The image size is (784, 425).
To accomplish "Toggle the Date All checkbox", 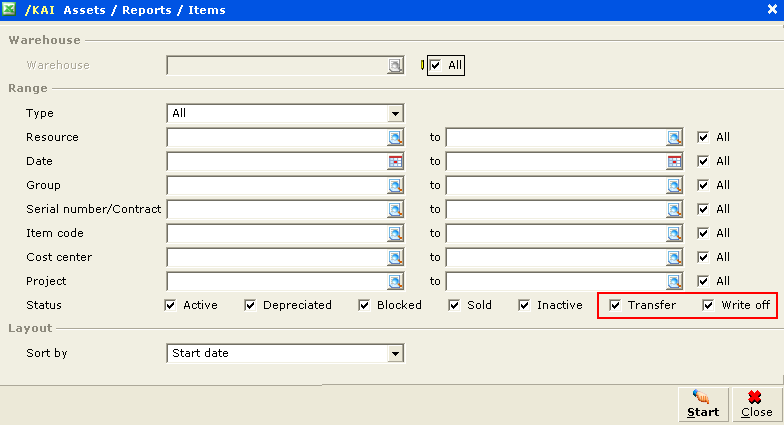I will point(703,161).
